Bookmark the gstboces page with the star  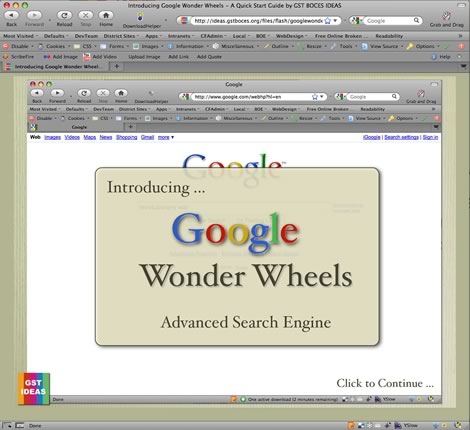pos(328,21)
